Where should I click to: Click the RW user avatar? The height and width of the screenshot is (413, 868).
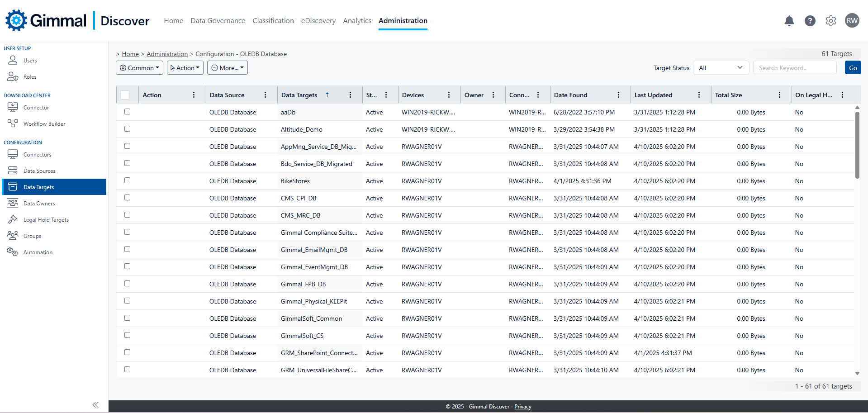click(x=852, y=21)
